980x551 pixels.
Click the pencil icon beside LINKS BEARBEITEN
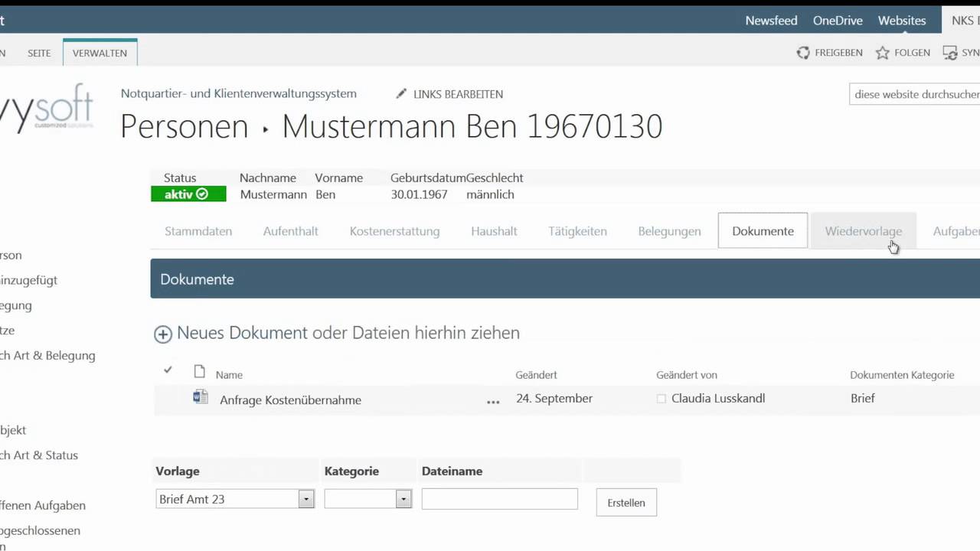401,93
